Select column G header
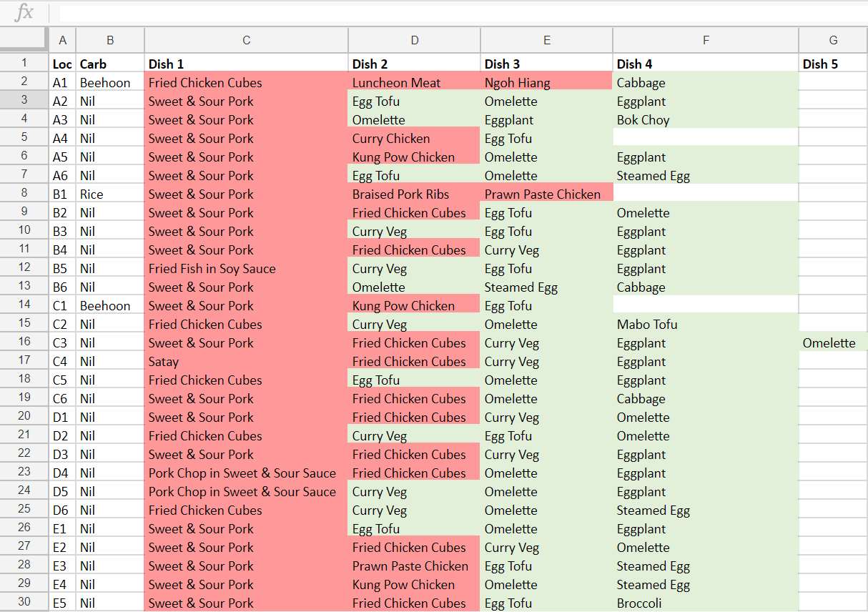Image resolution: width=868 pixels, height=612 pixels. tap(833, 40)
